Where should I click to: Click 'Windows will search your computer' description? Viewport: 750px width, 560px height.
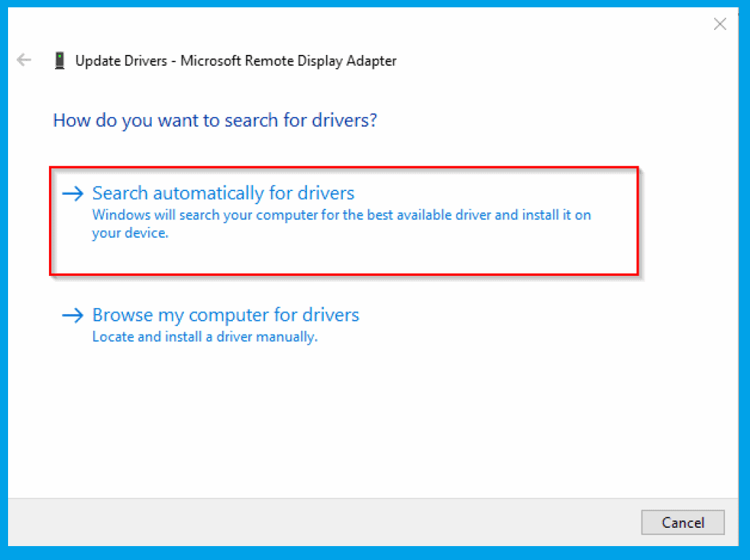(x=341, y=224)
